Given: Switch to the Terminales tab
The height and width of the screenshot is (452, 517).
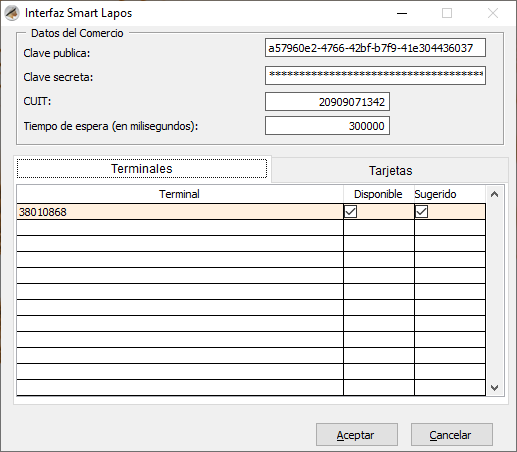Looking at the screenshot, I should pyautogui.click(x=142, y=169).
